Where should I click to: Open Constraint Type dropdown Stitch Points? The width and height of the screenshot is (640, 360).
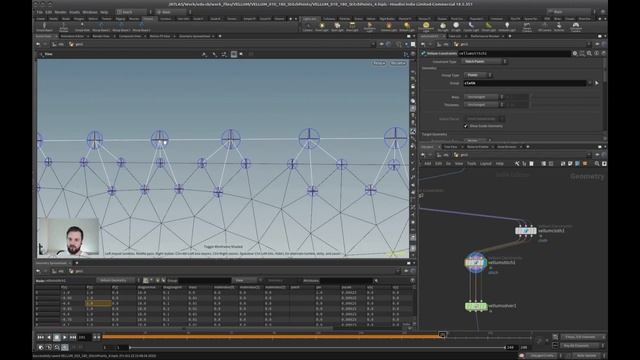point(484,62)
